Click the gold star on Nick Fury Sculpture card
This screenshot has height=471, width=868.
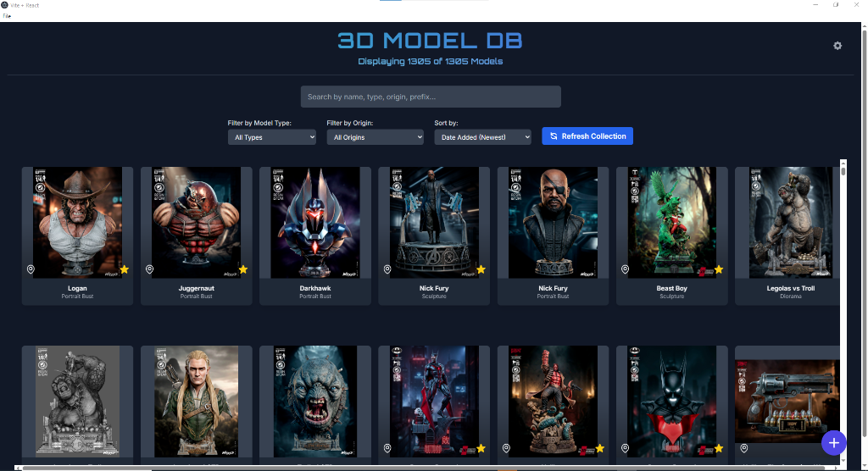tap(481, 269)
